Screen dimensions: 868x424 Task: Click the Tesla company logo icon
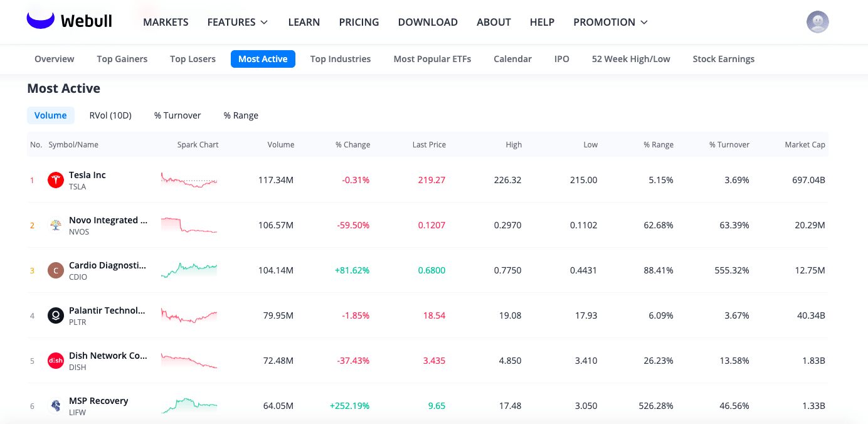tap(56, 180)
